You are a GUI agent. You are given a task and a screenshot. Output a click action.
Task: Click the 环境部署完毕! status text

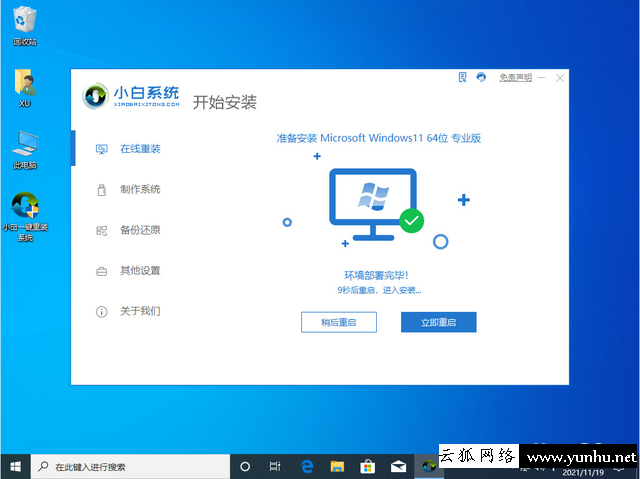tap(376, 275)
